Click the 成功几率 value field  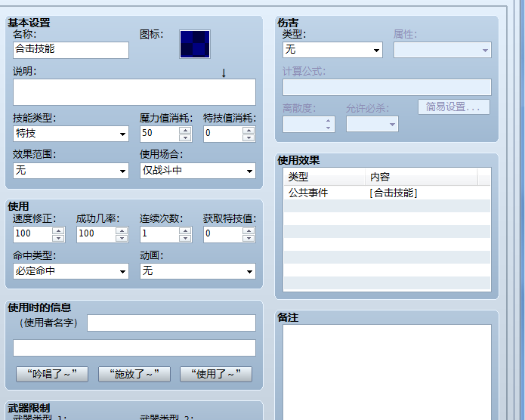pyautogui.click(x=96, y=234)
